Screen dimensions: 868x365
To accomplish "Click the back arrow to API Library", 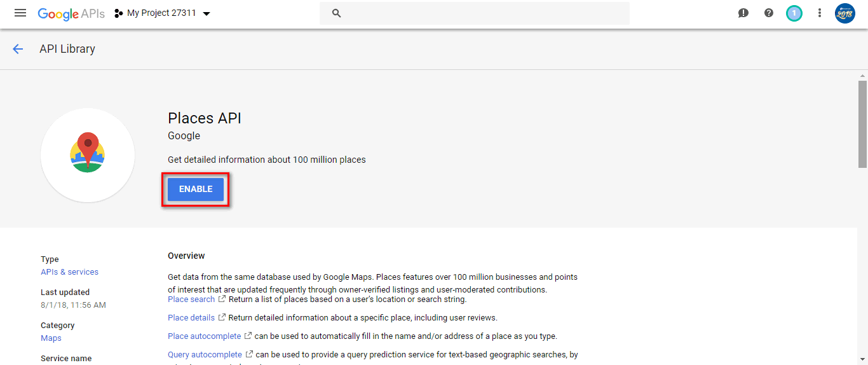I will tap(18, 49).
